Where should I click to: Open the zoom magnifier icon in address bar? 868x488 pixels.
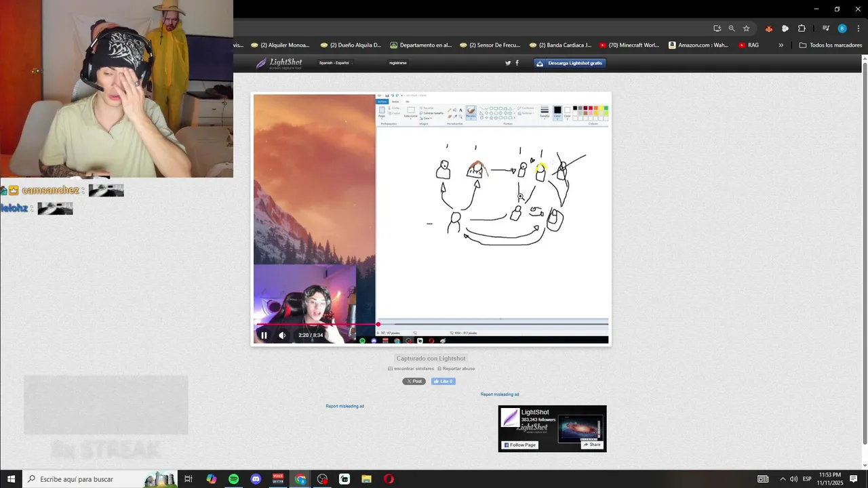[x=732, y=28]
